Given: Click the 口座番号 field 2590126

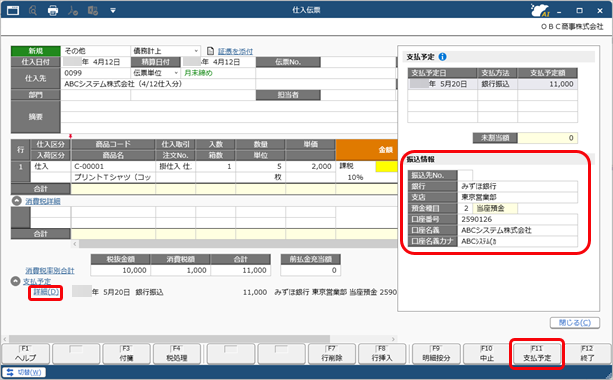Looking at the screenshot, I should pyautogui.click(x=518, y=219).
